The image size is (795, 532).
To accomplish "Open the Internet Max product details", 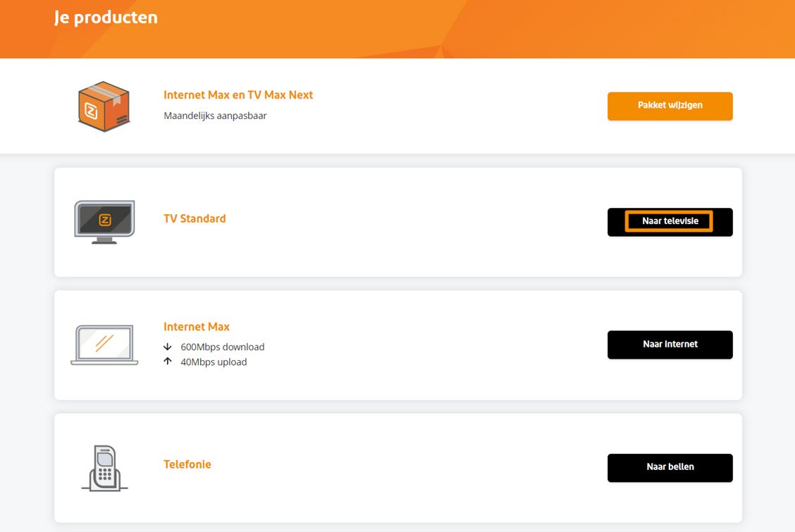I will click(196, 326).
